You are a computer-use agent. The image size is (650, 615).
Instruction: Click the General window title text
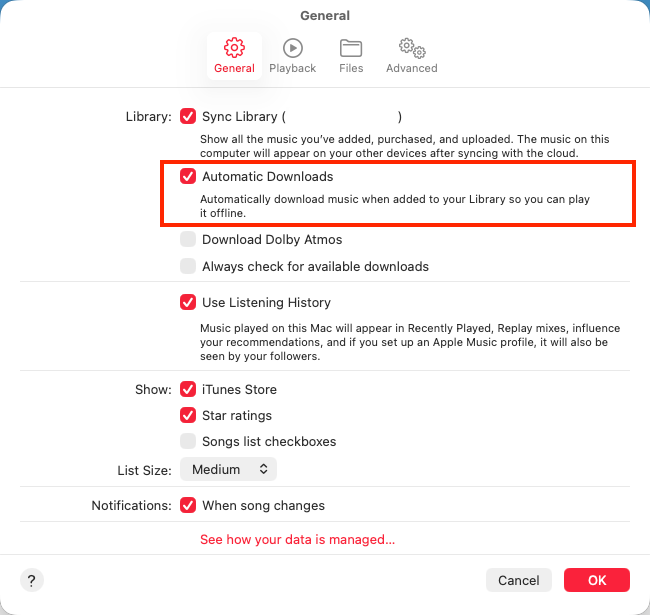pyautogui.click(x=325, y=16)
